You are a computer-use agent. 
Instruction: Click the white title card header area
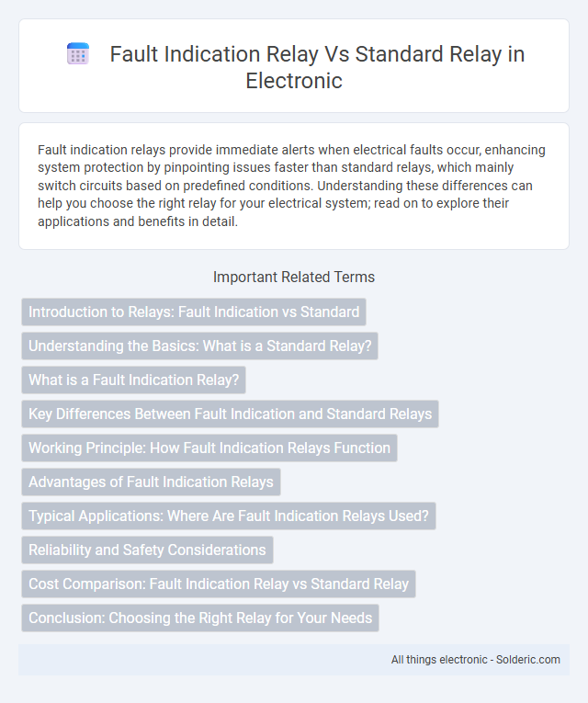click(294, 65)
